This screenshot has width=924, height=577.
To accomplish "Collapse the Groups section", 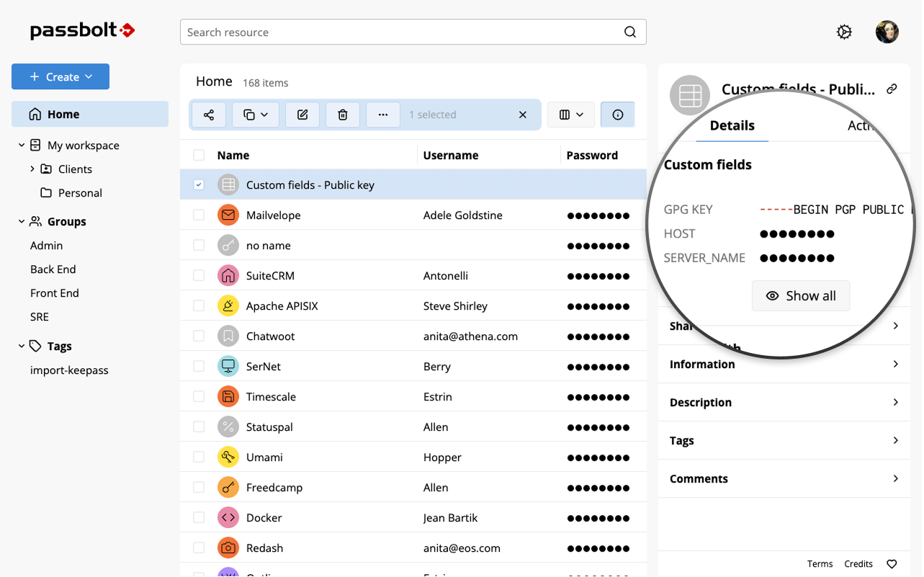I will coord(22,222).
